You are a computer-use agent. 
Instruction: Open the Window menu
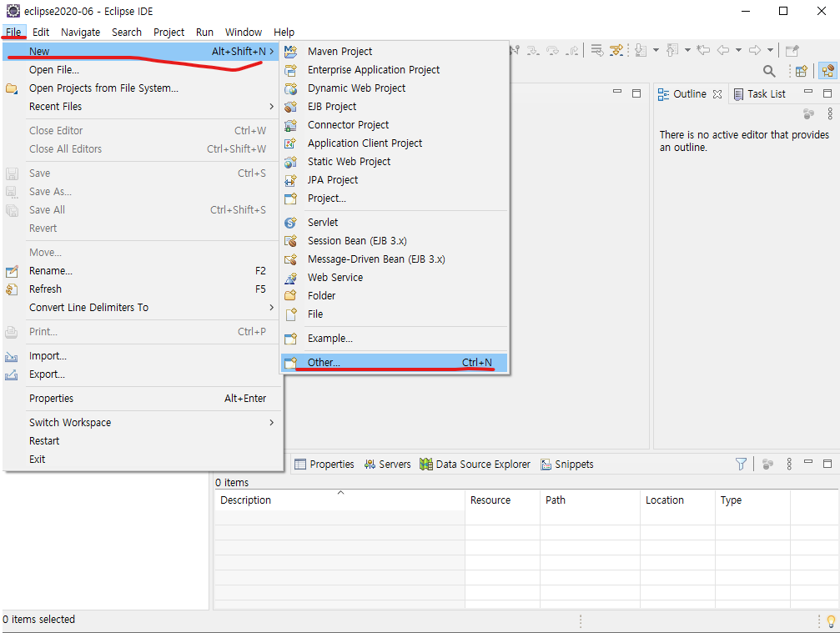tap(244, 33)
